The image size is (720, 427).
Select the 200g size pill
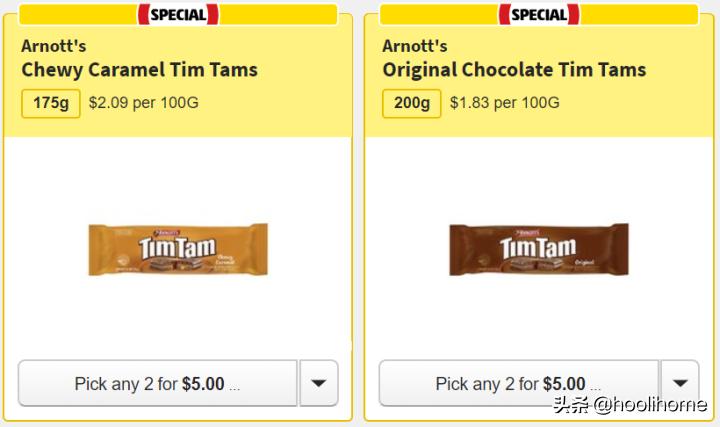click(412, 103)
